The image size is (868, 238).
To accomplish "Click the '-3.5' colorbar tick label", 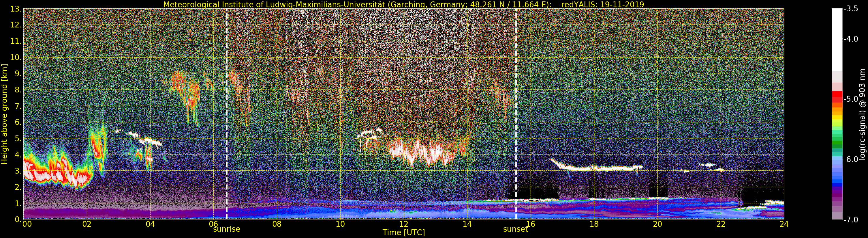I will pyautogui.click(x=851, y=9).
